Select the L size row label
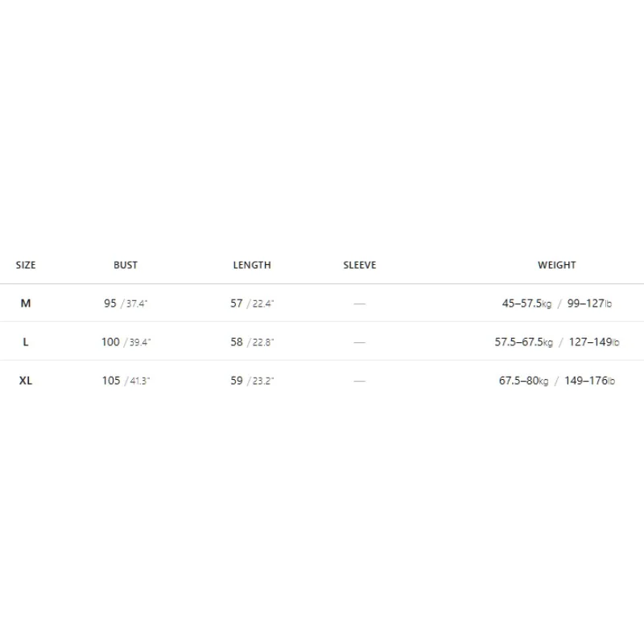Screen dimensions: 644x644 26,342
